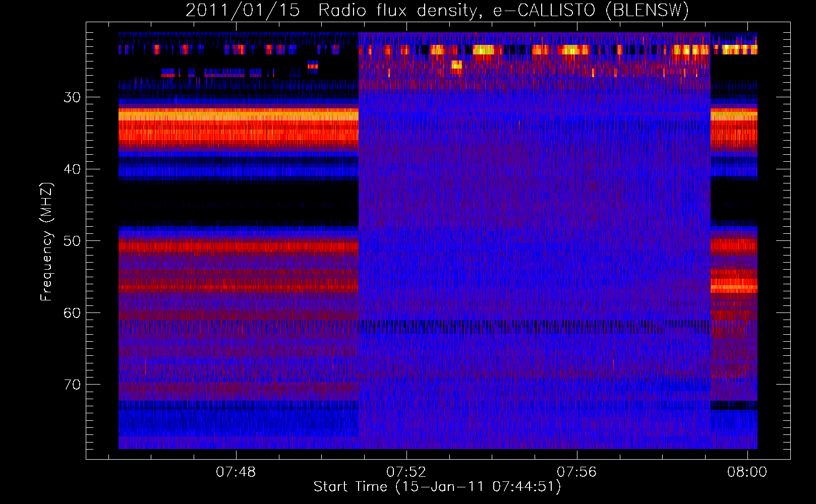
Task: Click the 40 frequency tick label
Action: pyautogui.click(x=72, y=169)
